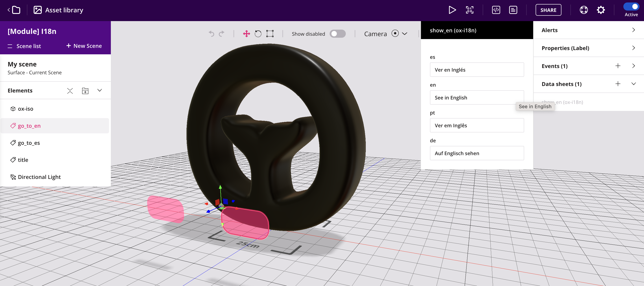
Task: Select the rotate tool icon
Action: click(258, 34)
